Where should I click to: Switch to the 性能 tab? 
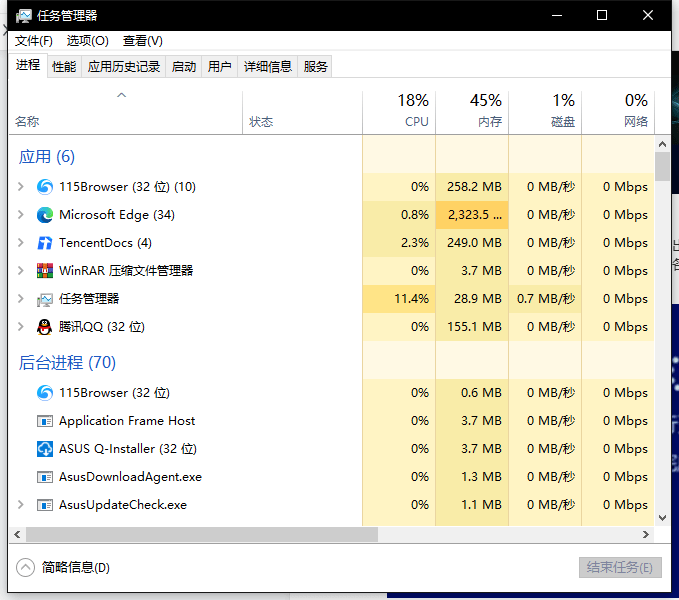64,67
